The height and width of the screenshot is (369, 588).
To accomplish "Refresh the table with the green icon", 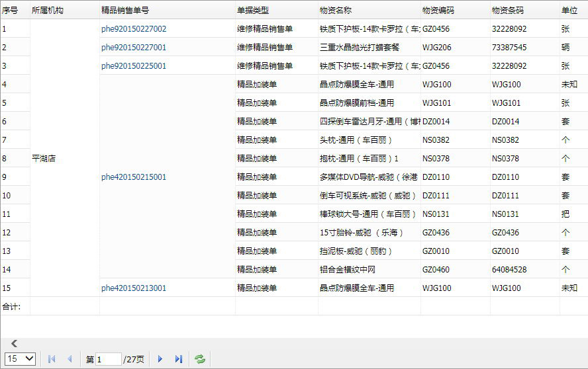I will 199,359.
